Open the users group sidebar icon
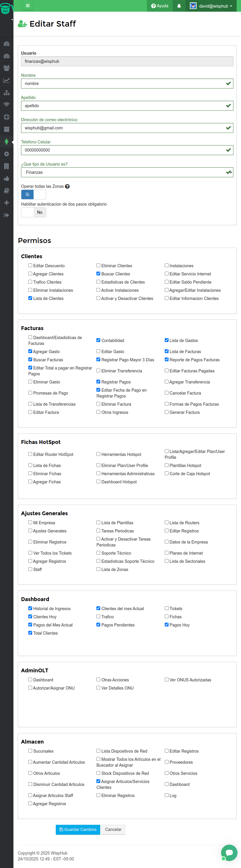241x868 pixels. tap(6, 68)
